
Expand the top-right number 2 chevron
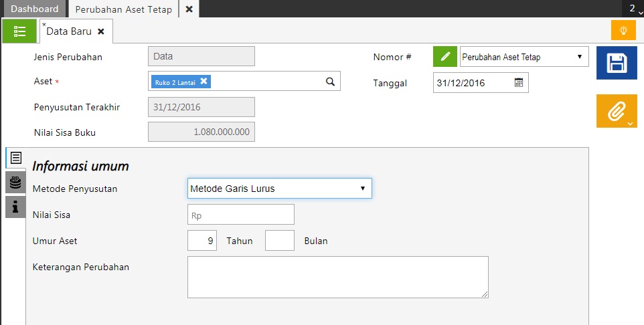point(636,9)
